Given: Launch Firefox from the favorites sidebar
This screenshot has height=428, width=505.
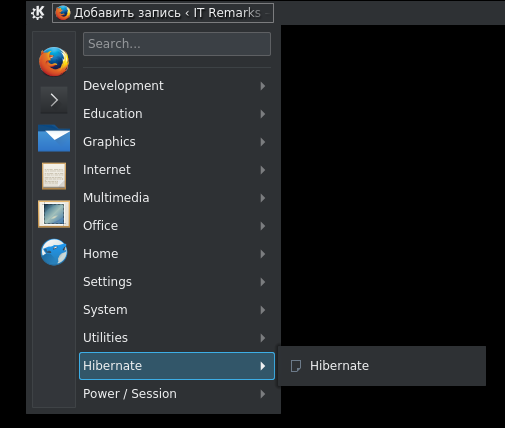Looking at the screenshot, I should click(x=54, y=62).
